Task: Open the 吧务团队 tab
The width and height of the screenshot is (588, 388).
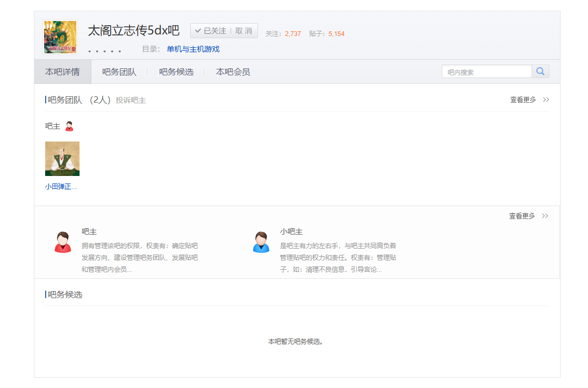Action: [119, 72]
